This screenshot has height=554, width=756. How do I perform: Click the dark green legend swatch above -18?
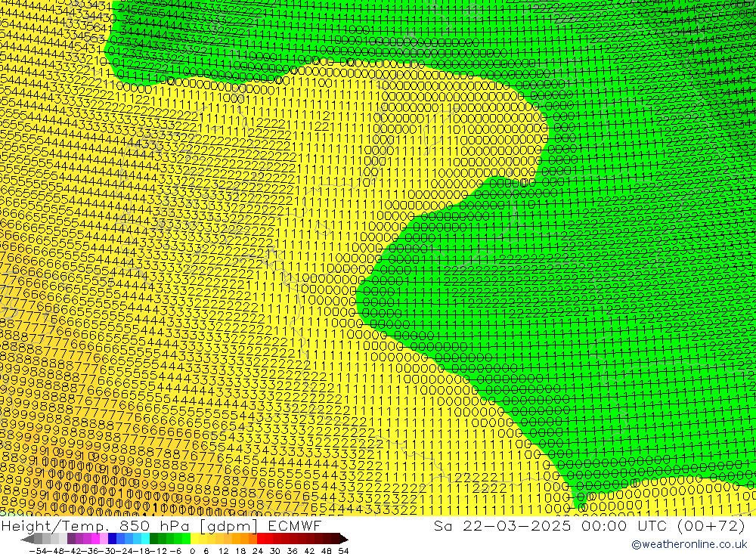coord(153,539)
